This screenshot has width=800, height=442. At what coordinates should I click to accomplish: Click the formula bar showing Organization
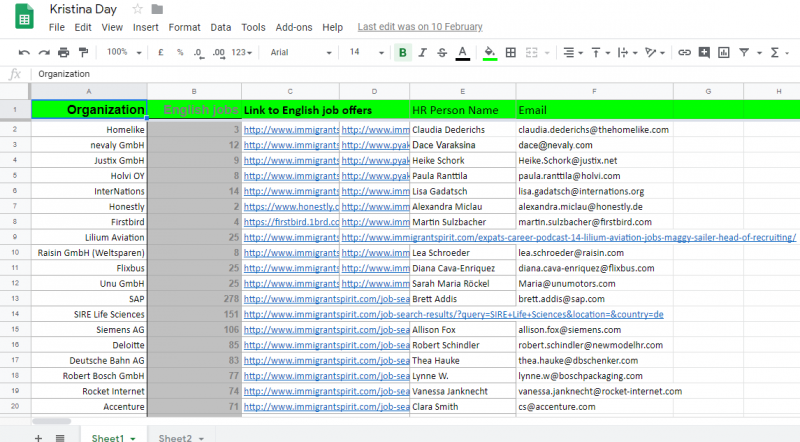416,74
